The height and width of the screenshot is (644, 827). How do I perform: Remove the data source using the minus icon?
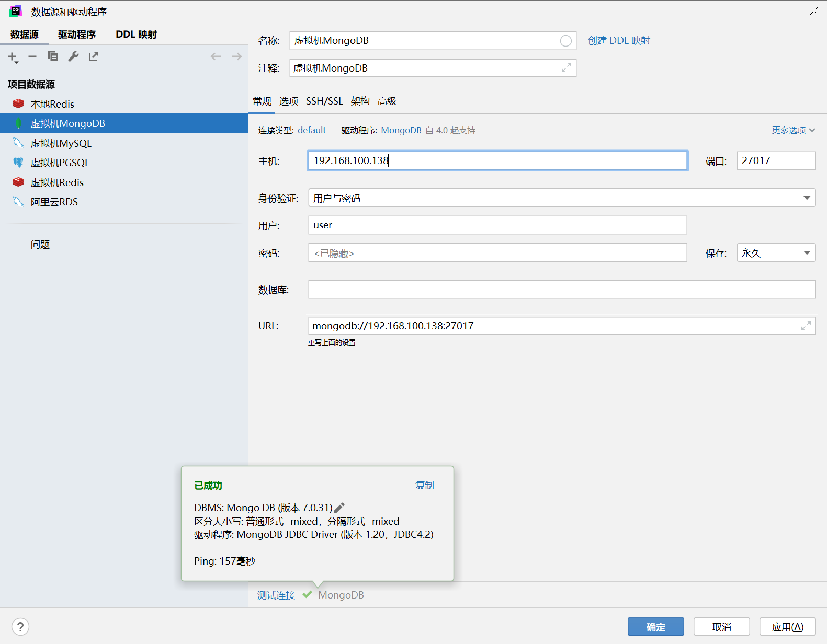click(32, 56)
